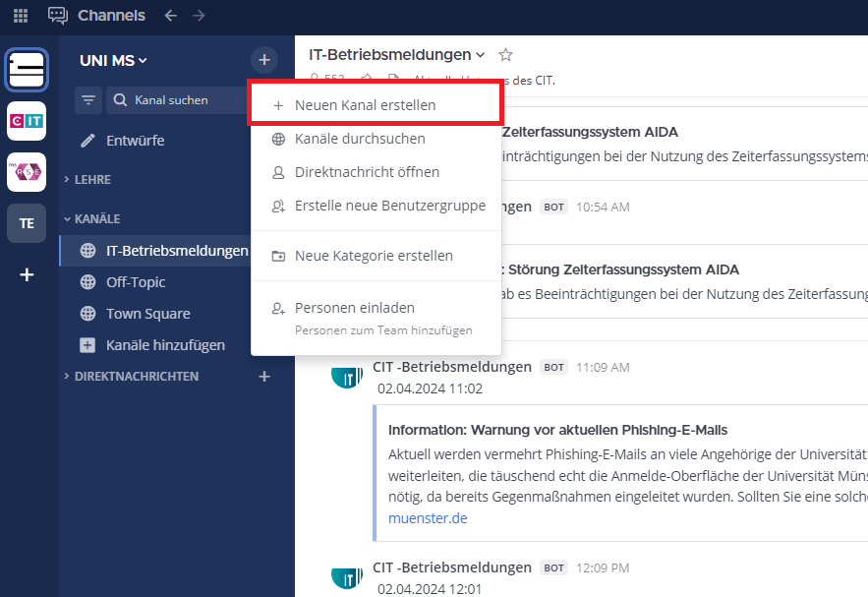Favorite IT-Betriebsmeldungen with the star icon

[x=506, y=55]
